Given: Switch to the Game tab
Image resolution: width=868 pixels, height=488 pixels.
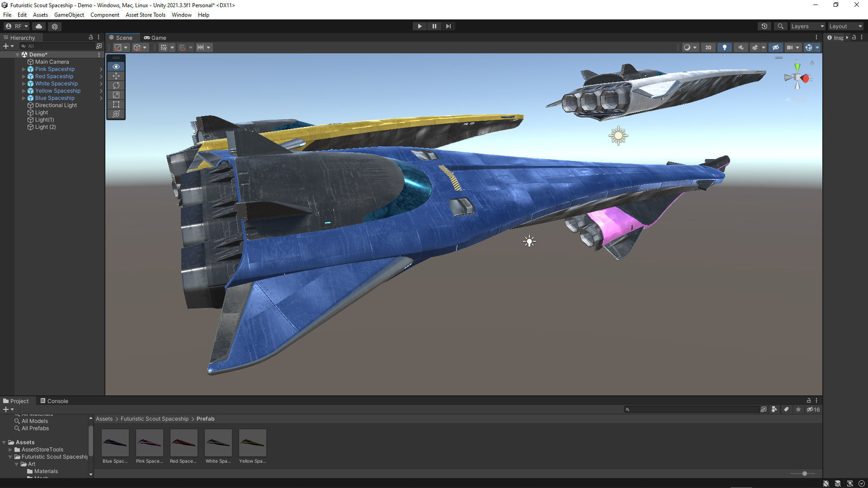Looking at the screenshot, I should pyautogui.click(x=155, y=38).
